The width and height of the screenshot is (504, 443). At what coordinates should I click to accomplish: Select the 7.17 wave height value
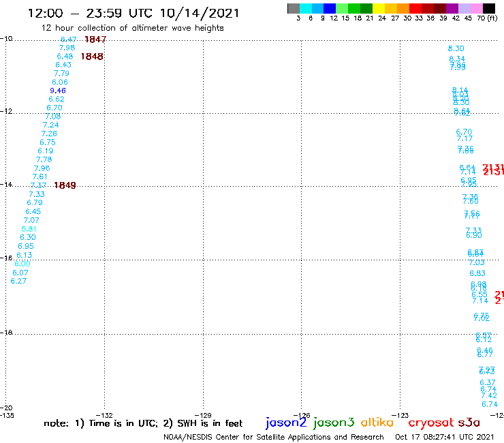(464, 138)
